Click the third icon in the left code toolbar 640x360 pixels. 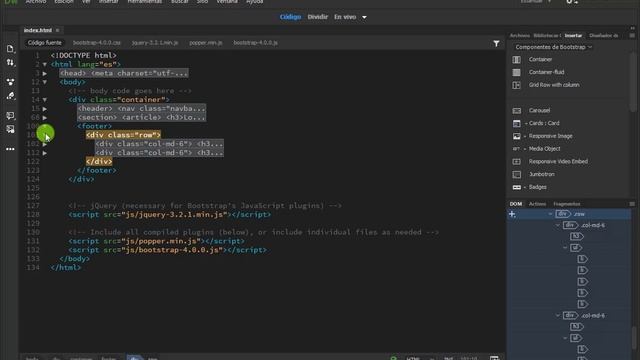10,82
